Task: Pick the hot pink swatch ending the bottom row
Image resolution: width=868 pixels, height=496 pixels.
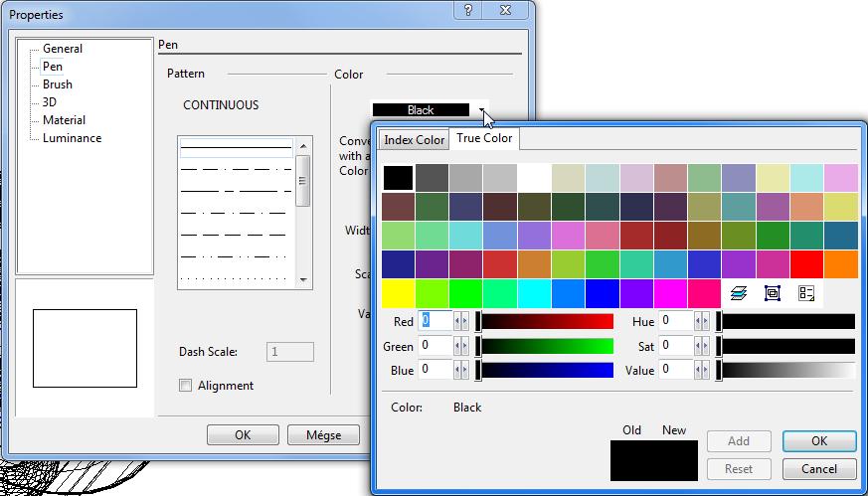Action: [704, 293]
